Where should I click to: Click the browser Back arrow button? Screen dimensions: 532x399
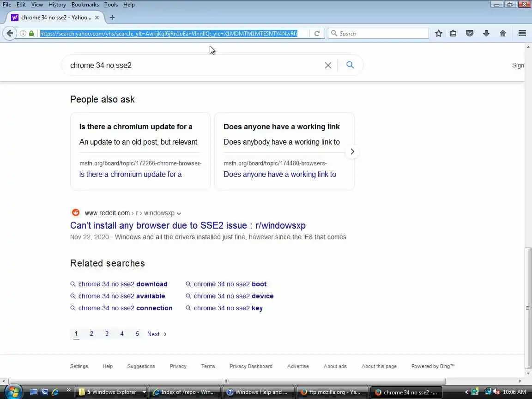pos(10,33)
